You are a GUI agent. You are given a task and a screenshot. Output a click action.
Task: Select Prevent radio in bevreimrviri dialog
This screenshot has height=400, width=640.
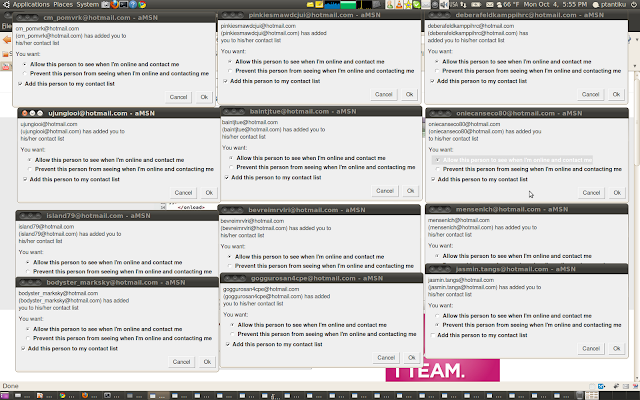pos(230,266)
